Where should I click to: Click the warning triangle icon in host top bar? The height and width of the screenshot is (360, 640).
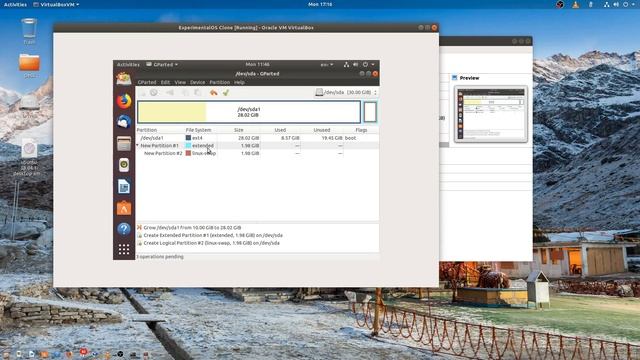click(576, 4)
